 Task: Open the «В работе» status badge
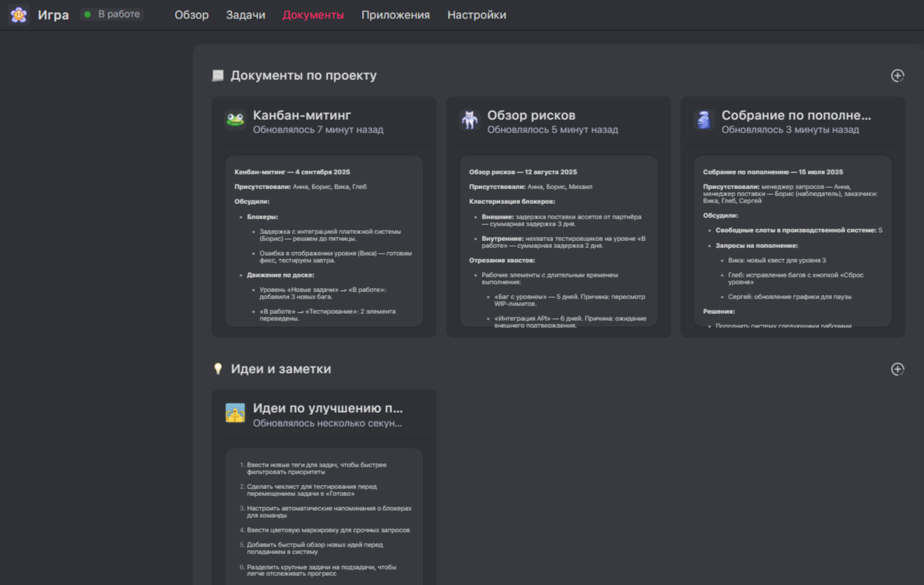click(x=112, y=14)
